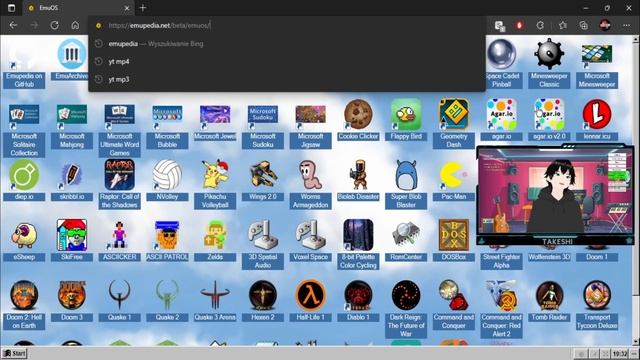Screen dimensions: 640x360
Task: Reload the page with the refresh button
Action: 55,25
